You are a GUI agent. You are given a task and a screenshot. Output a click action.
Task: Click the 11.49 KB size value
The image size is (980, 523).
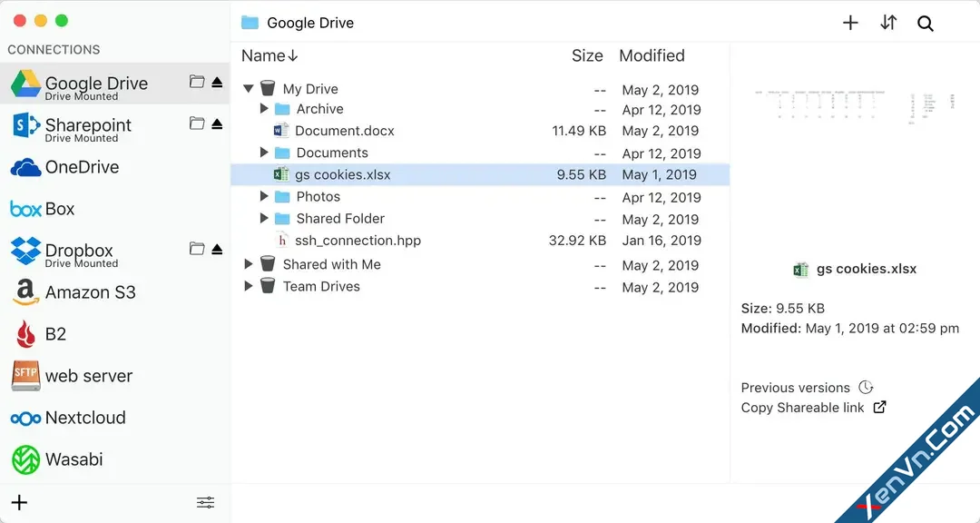(x=579, y=131)
